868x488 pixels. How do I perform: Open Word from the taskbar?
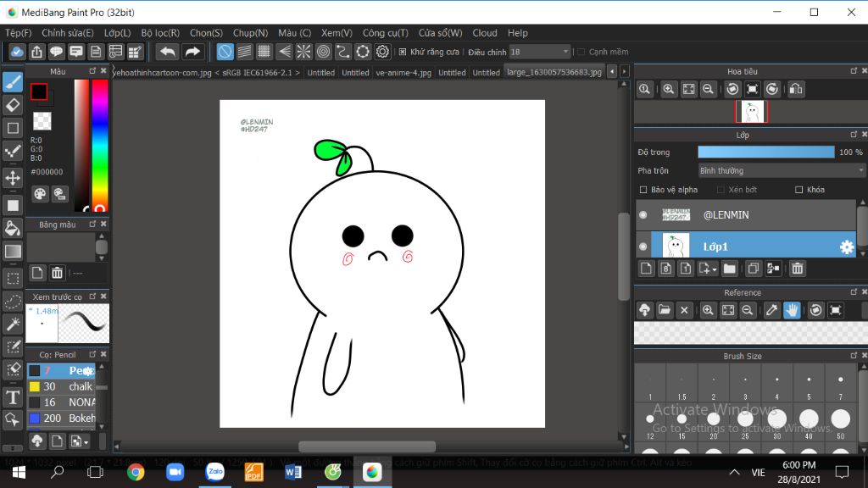293,472
